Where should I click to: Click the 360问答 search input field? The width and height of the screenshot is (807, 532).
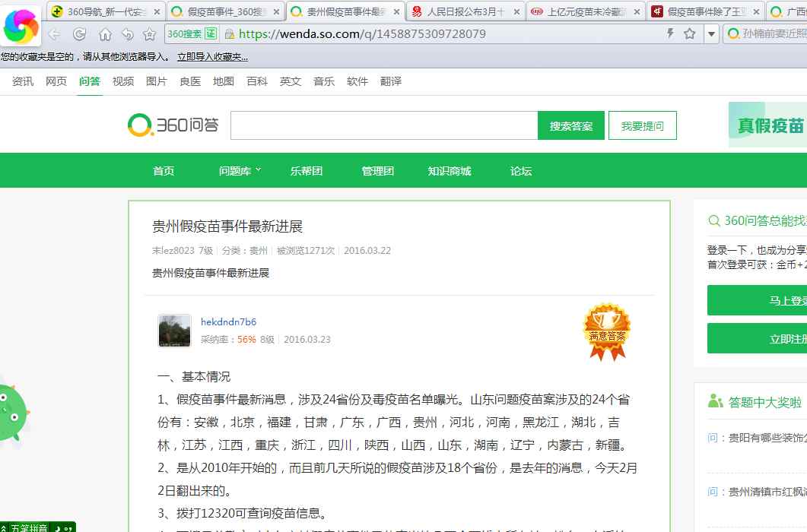[384, 126]
